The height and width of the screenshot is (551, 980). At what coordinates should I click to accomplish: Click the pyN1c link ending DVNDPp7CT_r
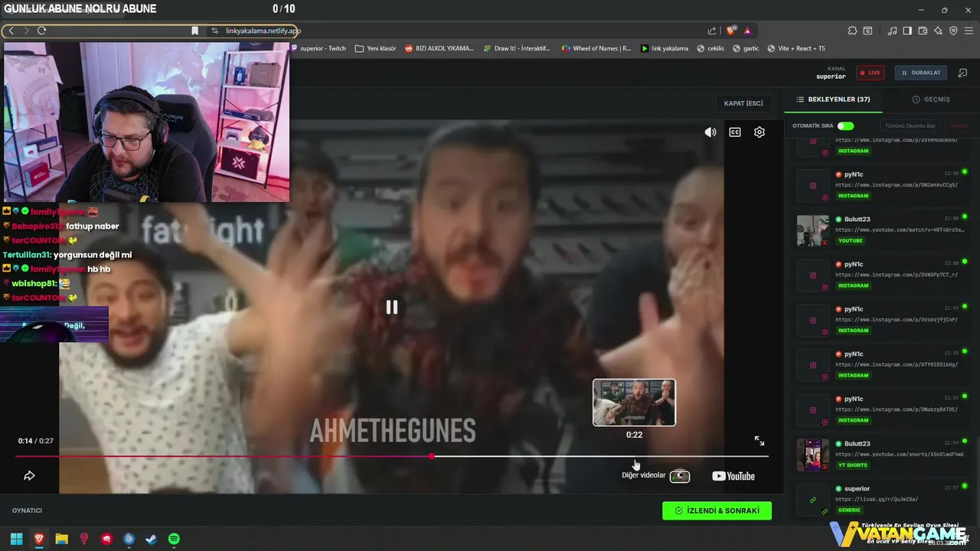tap(896, 274)
